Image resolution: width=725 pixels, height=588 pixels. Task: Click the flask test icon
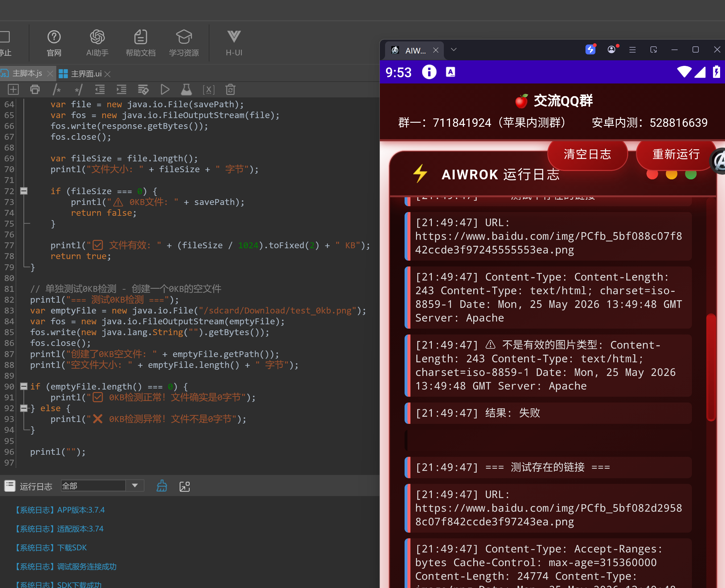tap(186, 89)
